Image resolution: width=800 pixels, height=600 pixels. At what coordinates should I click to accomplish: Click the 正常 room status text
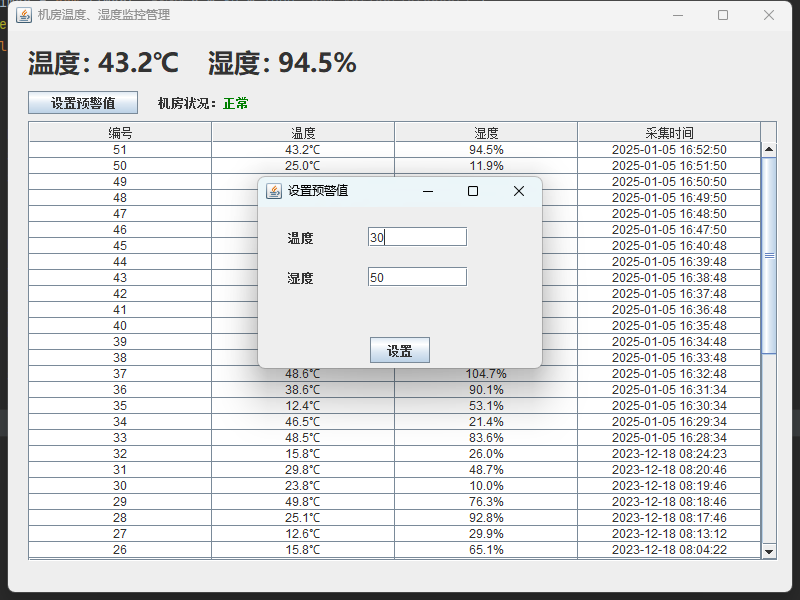pyautogui.click(x=236, y=104)
